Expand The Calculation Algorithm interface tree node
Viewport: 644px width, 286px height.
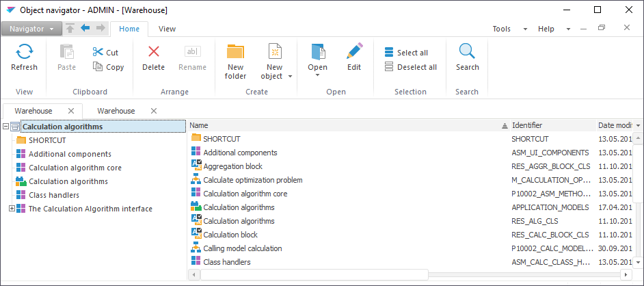12,209
